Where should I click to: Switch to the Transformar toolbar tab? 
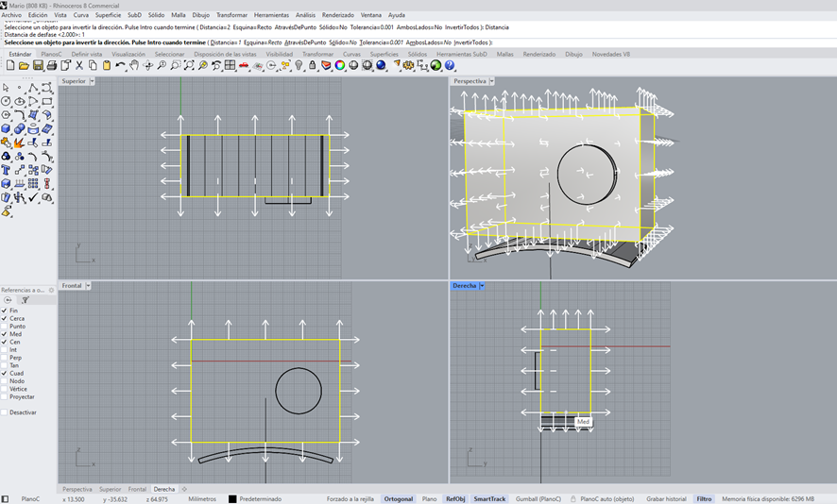pyautogui.click(x=317, y=55)
